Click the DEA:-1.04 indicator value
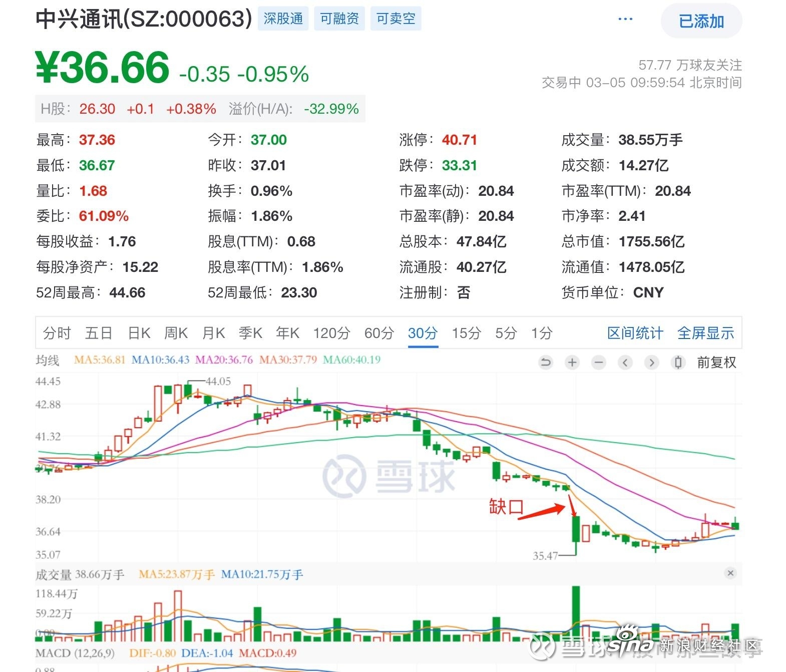 pyautogui.click(x=207, y=653)
